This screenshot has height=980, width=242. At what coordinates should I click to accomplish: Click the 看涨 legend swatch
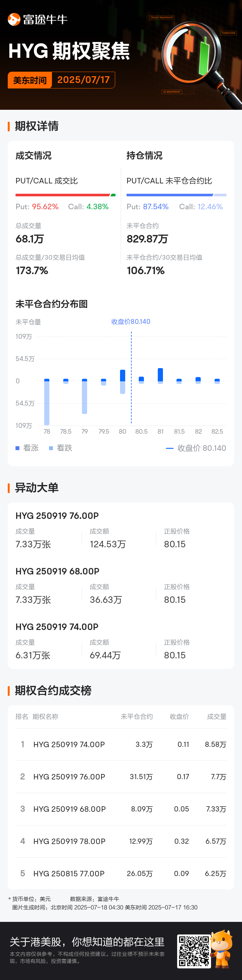[x=17, y=448]
